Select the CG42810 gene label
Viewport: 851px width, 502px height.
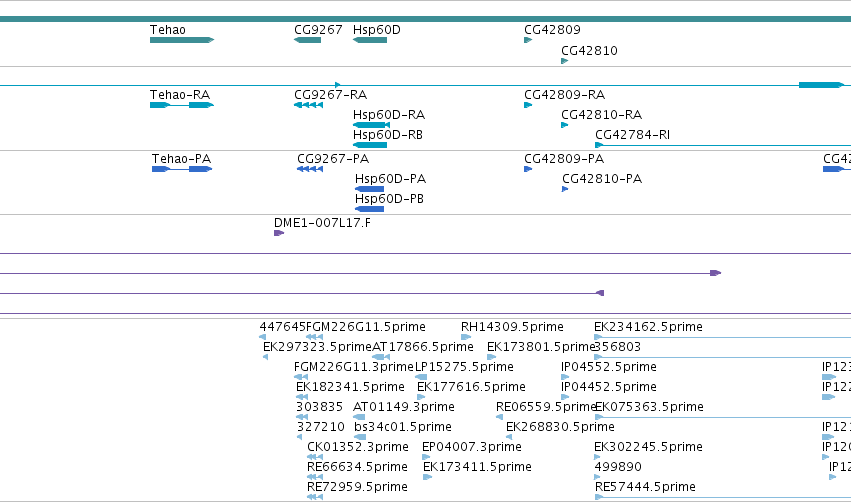[x=589, y=51]
